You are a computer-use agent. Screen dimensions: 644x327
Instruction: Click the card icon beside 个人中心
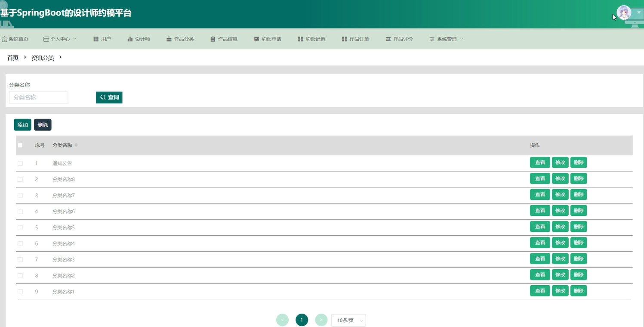tap(46, 39)
